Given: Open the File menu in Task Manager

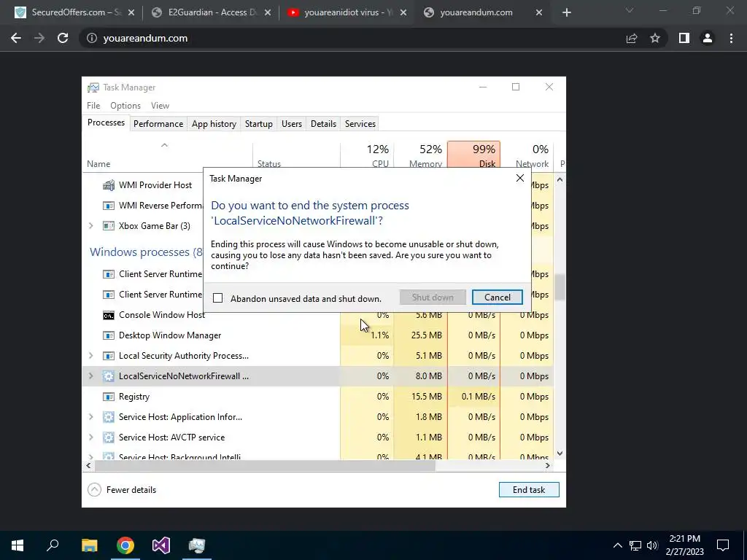Looking at the screenshot, I should pyautogui.click(x=93, y=106).
